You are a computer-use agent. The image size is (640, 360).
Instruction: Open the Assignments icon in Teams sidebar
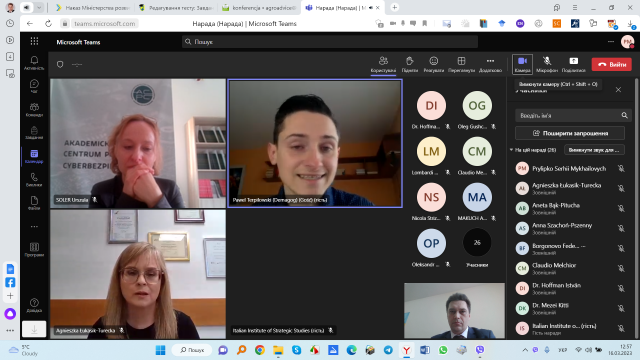point(34,133)
